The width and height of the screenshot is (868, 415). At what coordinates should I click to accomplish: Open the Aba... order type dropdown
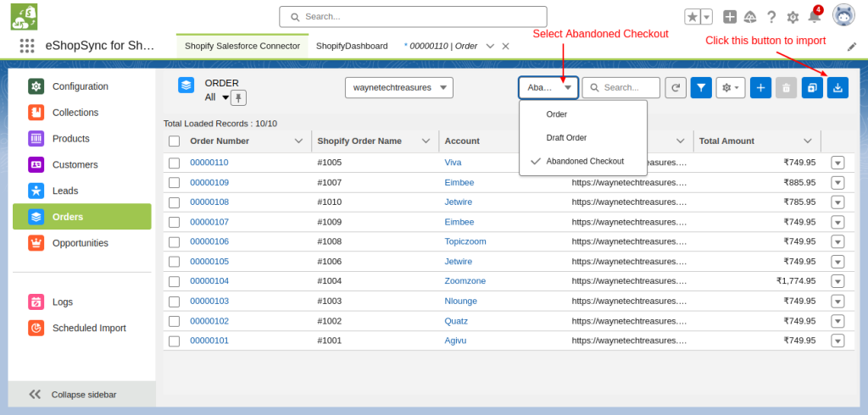[x=548, y=87]
